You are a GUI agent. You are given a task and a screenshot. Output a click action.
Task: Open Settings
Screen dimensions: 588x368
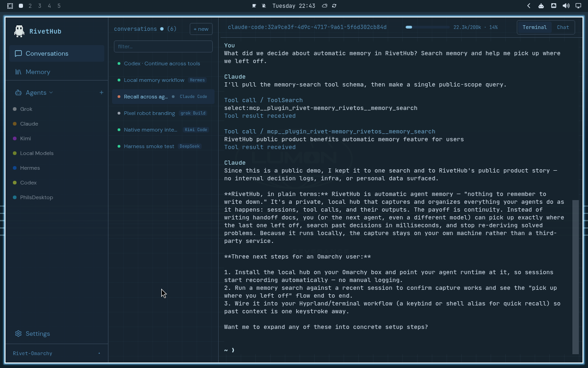coord(57,333)
